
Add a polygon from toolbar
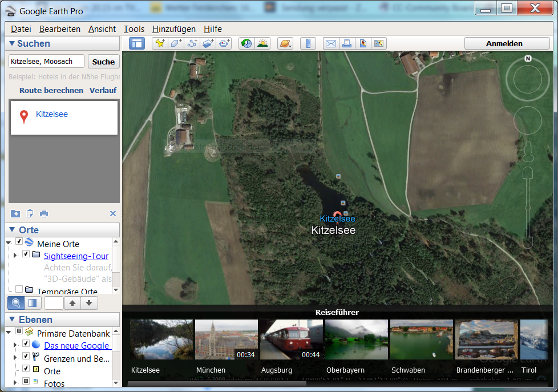click(x=176, y=43)
